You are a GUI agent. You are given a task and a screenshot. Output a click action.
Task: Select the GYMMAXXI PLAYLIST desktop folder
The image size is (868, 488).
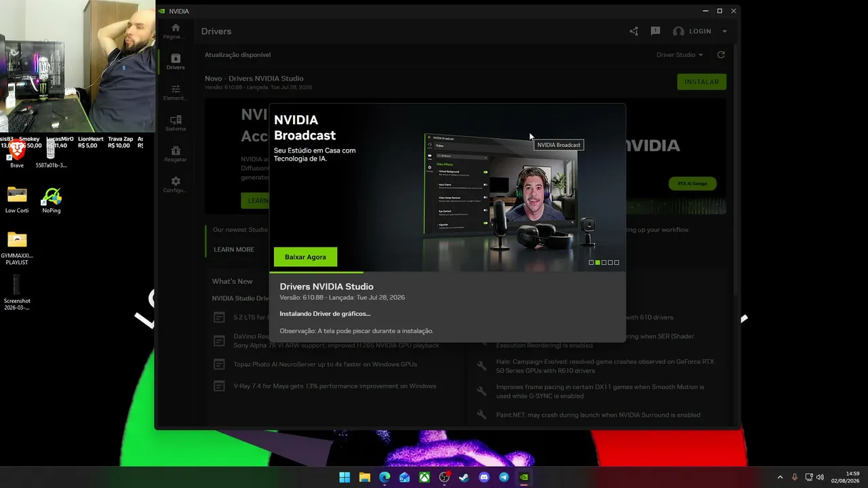click(x=17, y=249)
